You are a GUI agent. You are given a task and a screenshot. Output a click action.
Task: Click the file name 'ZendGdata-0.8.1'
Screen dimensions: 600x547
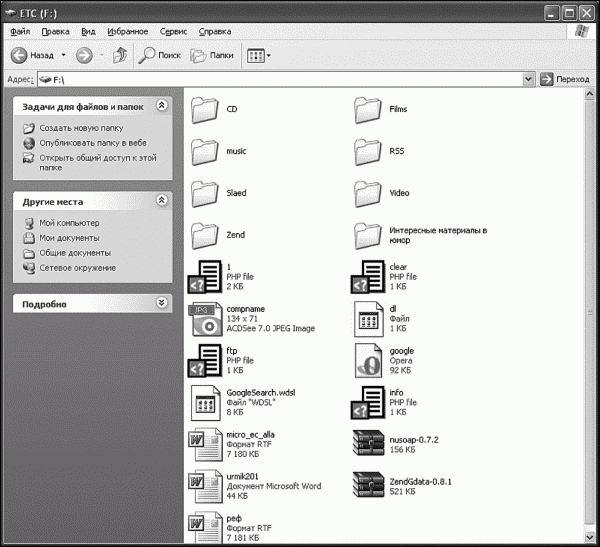tap(421, 482)
